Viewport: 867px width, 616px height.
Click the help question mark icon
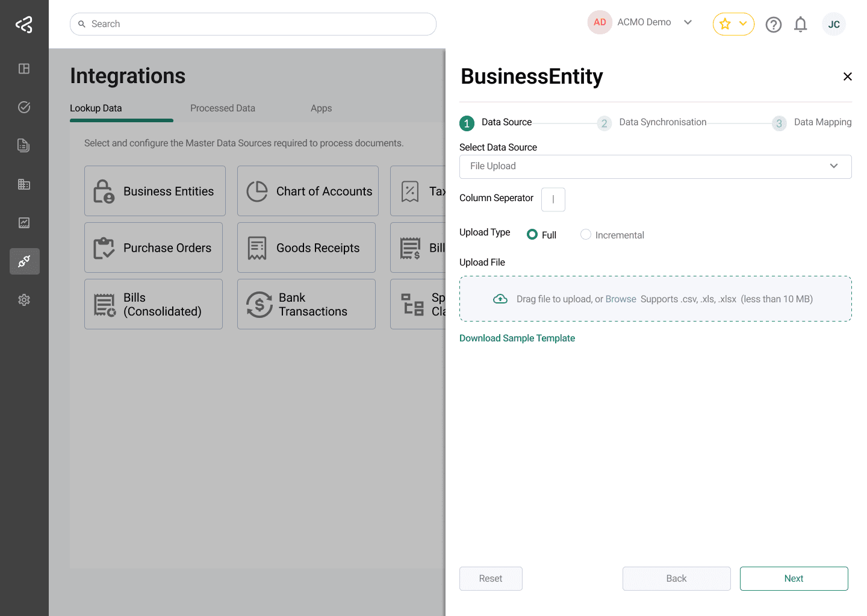click(x=773, y=25)
